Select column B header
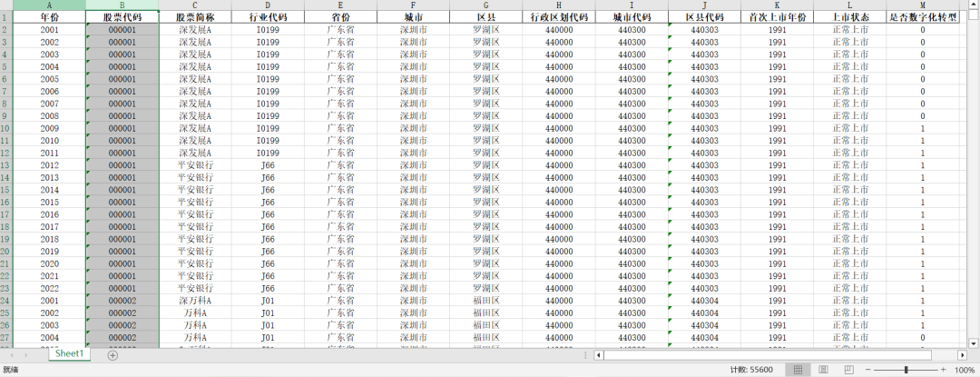 [122, 5]
